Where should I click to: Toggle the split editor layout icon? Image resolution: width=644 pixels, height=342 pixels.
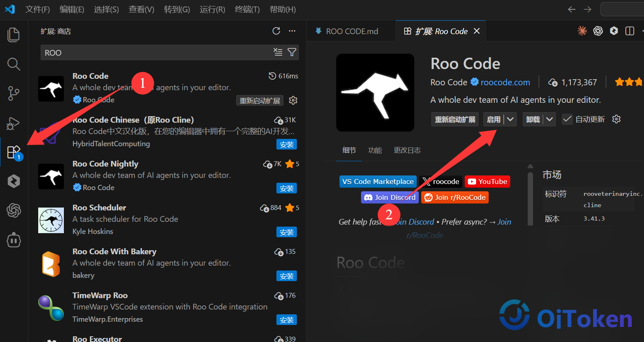tap(630, 31)
